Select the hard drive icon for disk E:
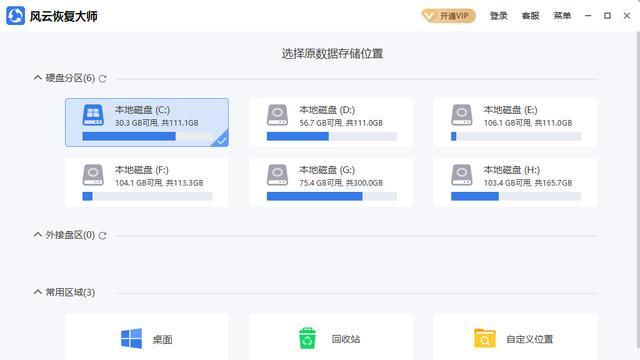 (462, 115)
